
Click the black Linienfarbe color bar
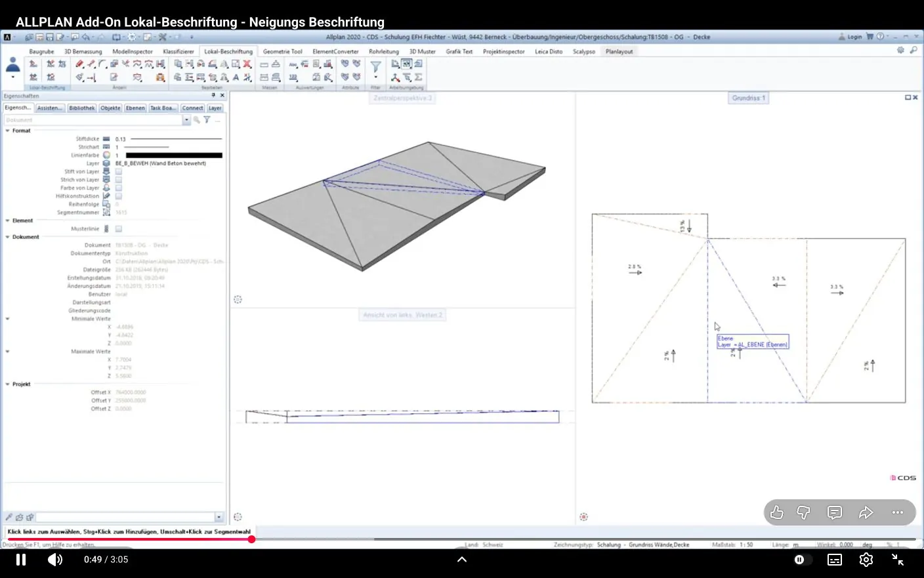point(174,155)
